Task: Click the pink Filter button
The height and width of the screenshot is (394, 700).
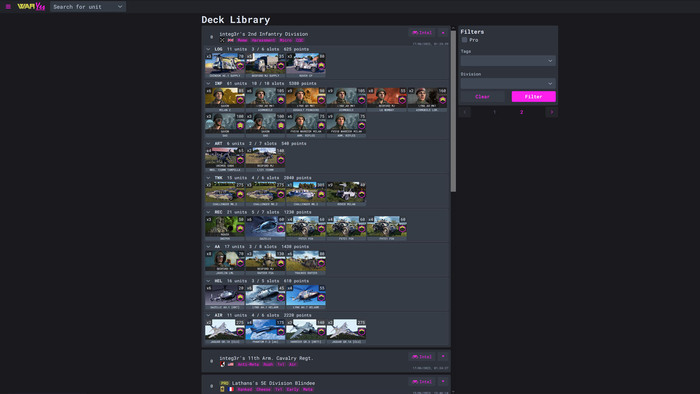Action: 533,96
